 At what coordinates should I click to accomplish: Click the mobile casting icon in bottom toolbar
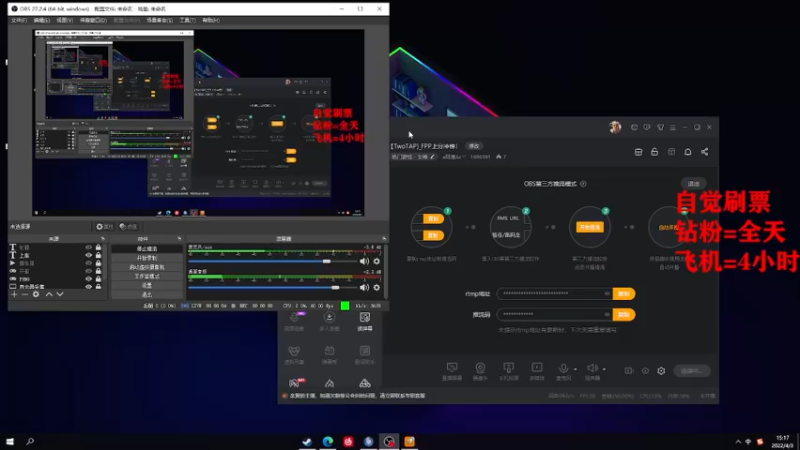pyautogui.click(x=508, y=367)
